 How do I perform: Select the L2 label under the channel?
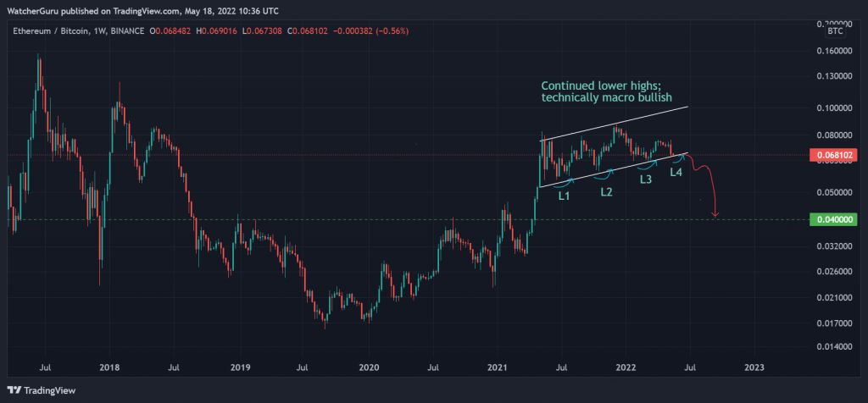tap(606, 192)
